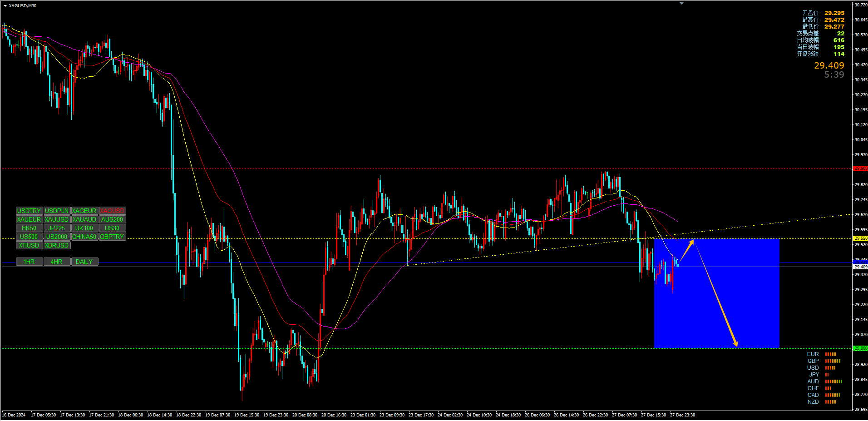Load the HK50 index chart

(29, 228)
